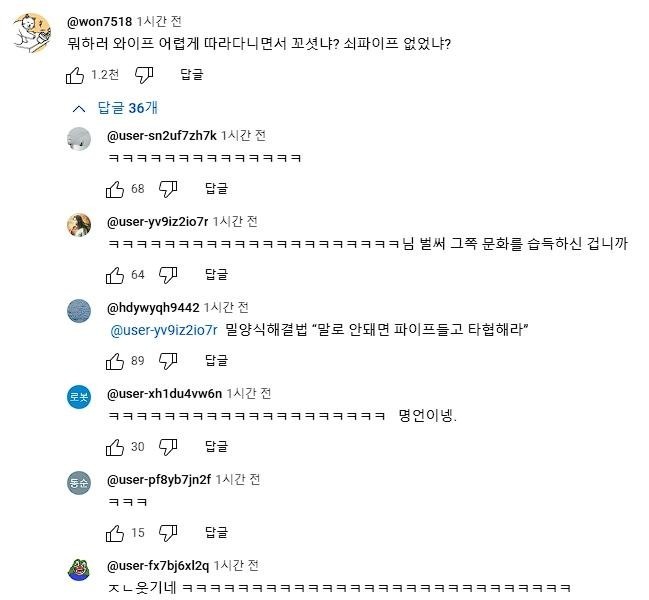Screen dimensions: 649x600
Task: Reply to the @won7518 top comment
Action: click(x=192, y=74)
